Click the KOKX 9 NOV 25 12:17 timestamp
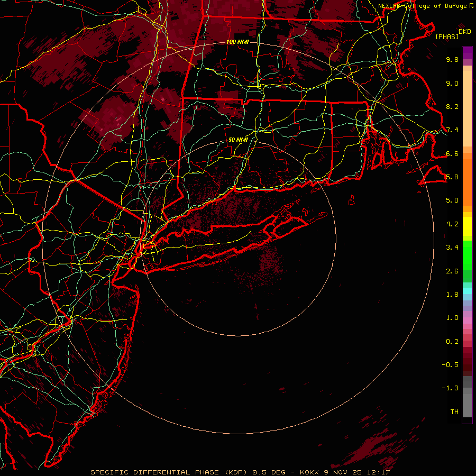This screenshot has height=476, width=476. [345, 472]
